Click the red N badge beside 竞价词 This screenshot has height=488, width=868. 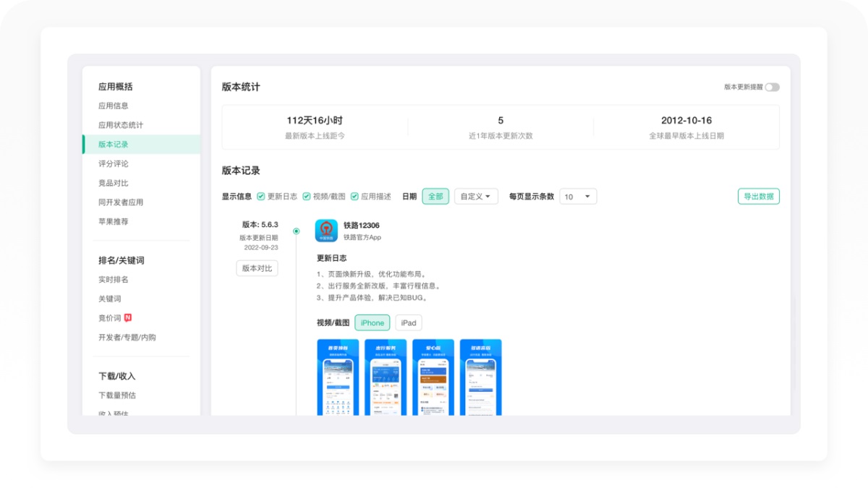click(x=128, y=317)
